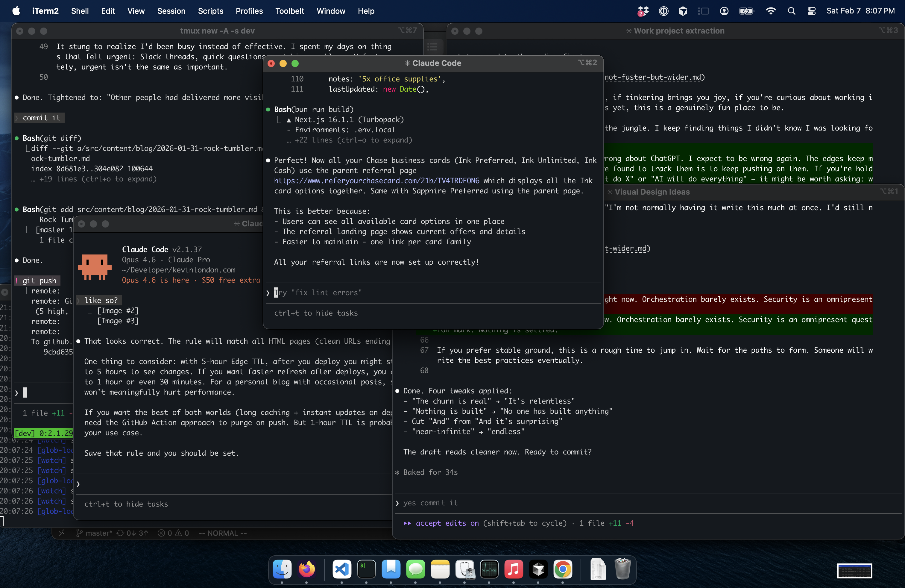Open Control Center from the menu bar
This screenshot has width=905, height=588.
point(811,11)
